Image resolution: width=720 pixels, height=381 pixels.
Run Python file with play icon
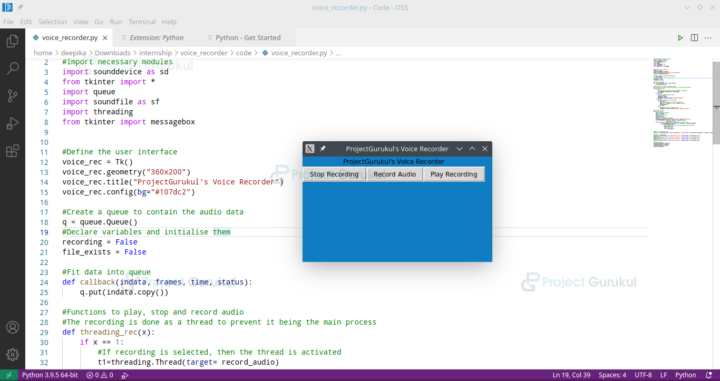pyautogui.click(x=680, y=38)
